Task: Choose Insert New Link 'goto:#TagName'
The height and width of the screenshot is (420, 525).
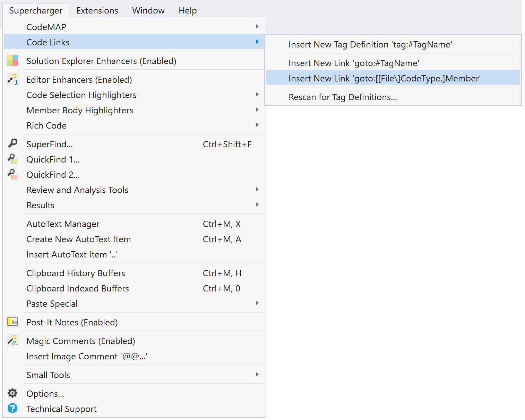Action: click(393, 63)
